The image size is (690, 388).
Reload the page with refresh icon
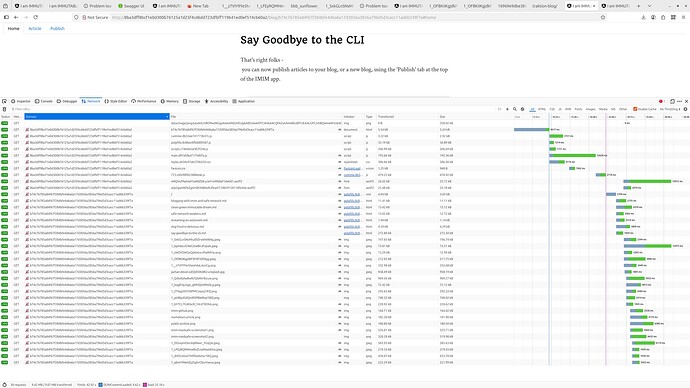(36, 17)
